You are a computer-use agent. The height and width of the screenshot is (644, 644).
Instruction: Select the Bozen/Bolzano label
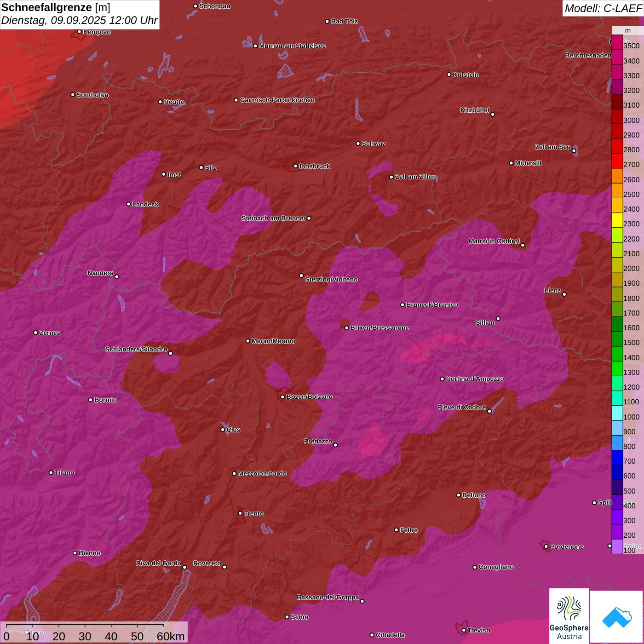309,397
